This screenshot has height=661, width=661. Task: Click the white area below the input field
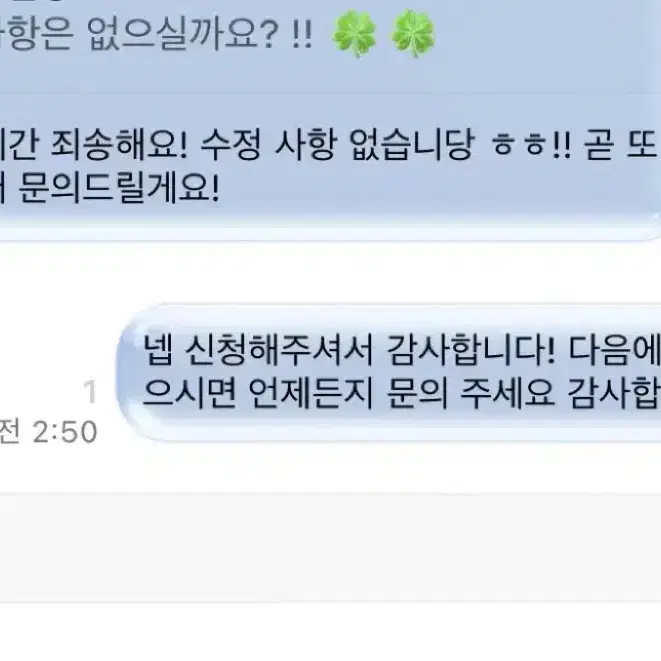point(330,631)
